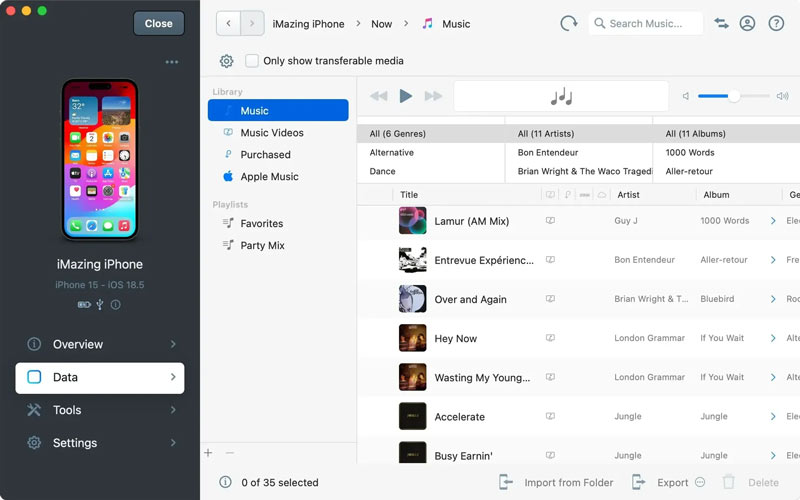Expand the Data section chevron
The width and height of the screenshot is (800, 500).
173,377
